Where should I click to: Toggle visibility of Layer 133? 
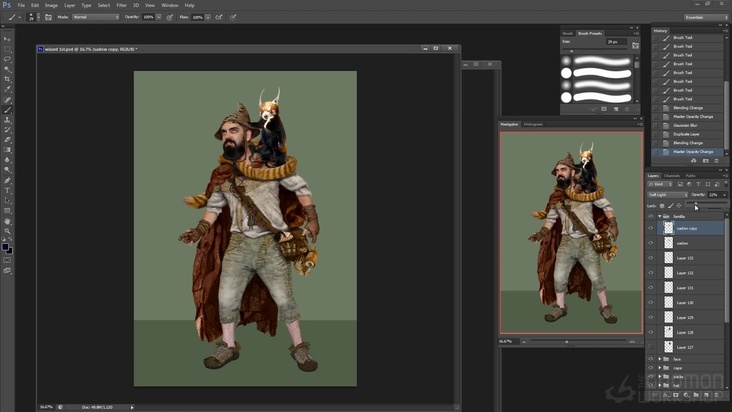point(651,258)
